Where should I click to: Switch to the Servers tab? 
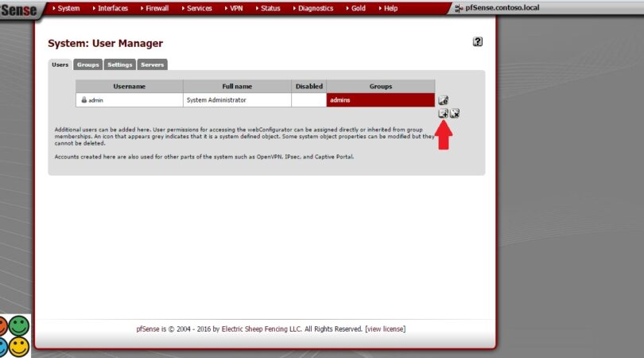[153, 64]
